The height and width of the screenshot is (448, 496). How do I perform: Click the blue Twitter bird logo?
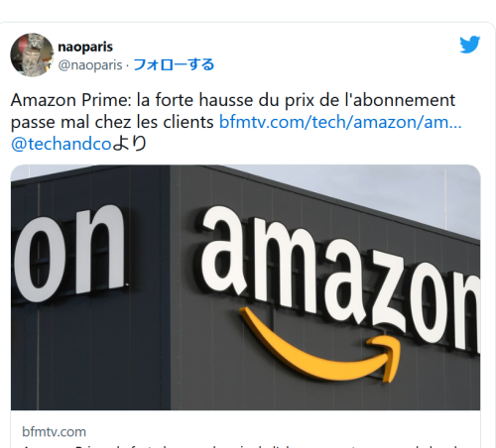[x=470, y=45]
